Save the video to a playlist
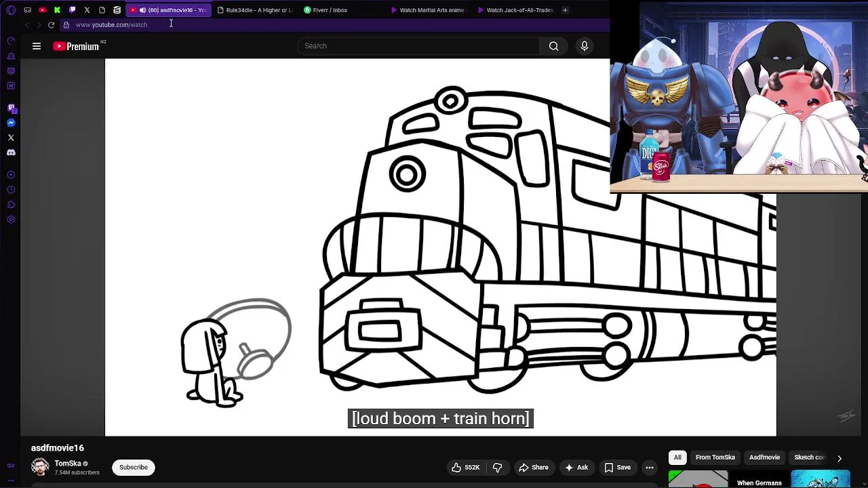The image size is (868, 488). [x=618, y=467]
